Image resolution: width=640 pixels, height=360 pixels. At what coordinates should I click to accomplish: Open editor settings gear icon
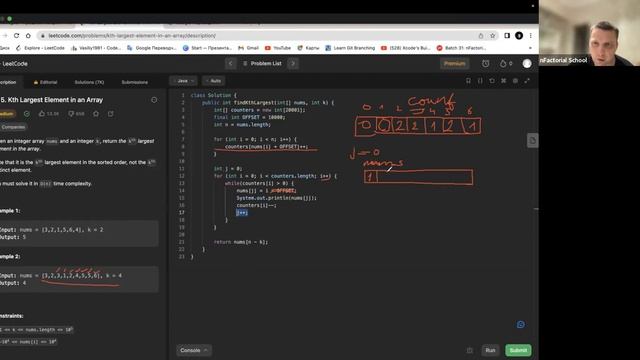516,81
